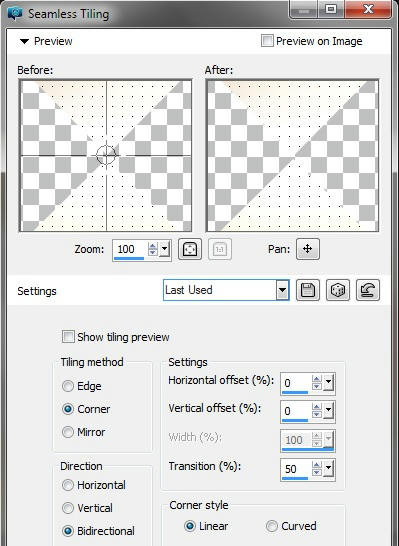Select the Mirror tiling method
The image size is (399, 546).
tap(68, 432)
